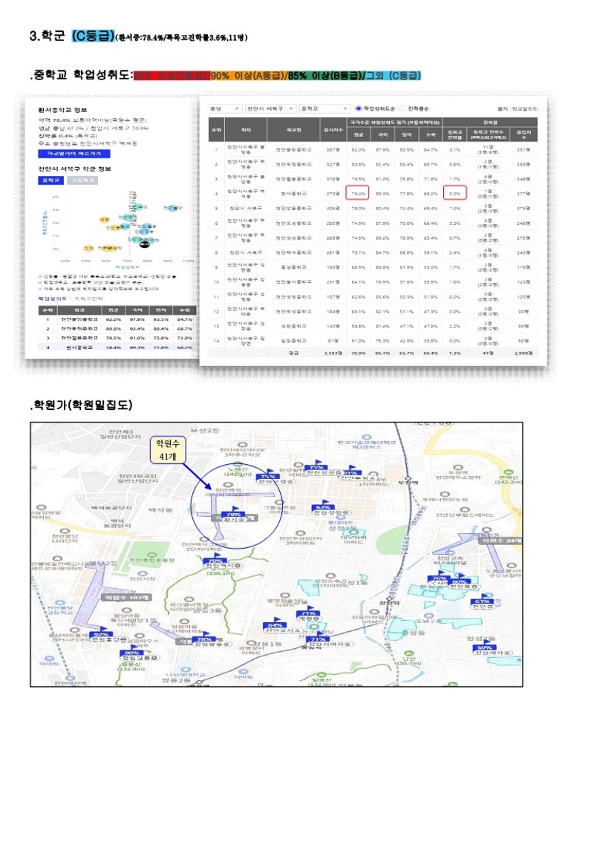
Task: Click the 한국기술교육대학교 campus map icon
Action: (x=366, y=437)
